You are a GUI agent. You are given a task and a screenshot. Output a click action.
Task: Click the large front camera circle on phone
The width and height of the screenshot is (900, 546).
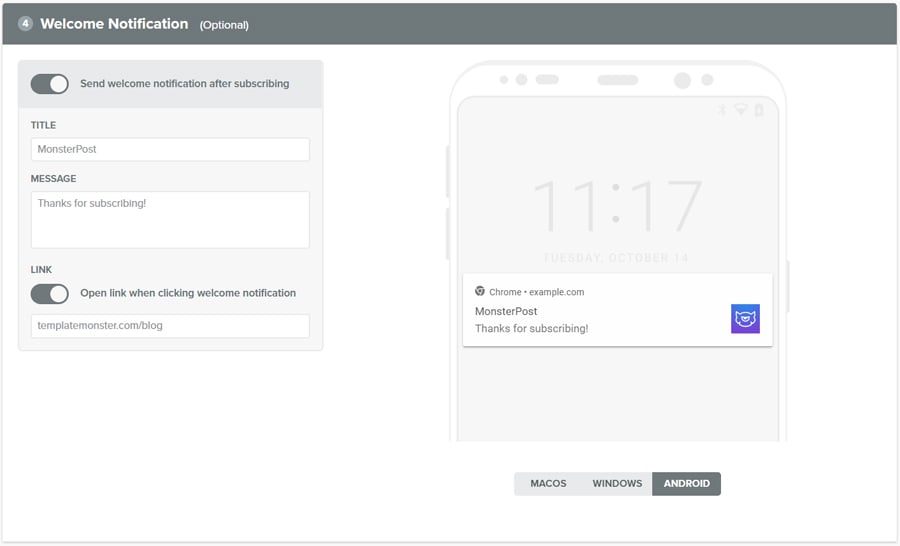coord(682,80)
